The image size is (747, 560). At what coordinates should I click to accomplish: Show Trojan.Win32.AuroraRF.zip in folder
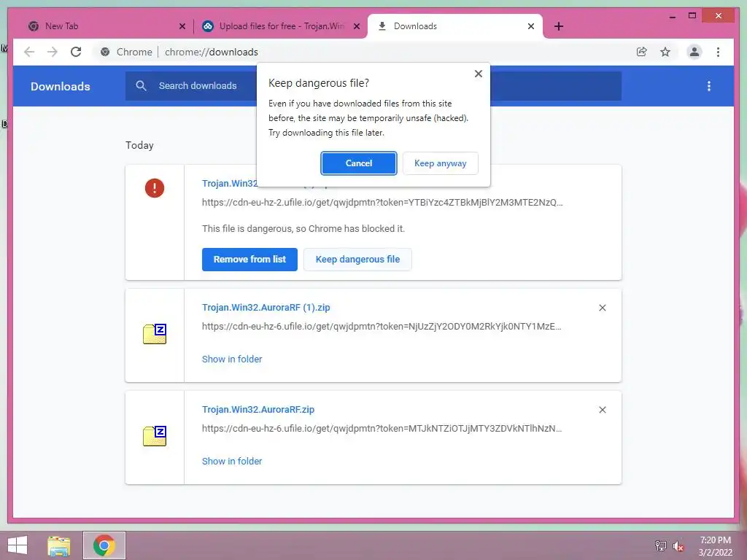pyautogui.click(x=232, y=461)
